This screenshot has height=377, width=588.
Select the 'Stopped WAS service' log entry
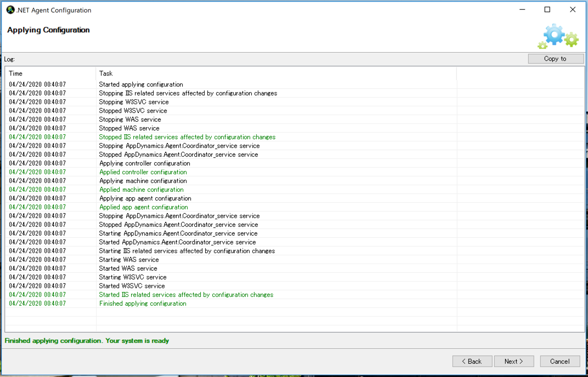point(130,128)
